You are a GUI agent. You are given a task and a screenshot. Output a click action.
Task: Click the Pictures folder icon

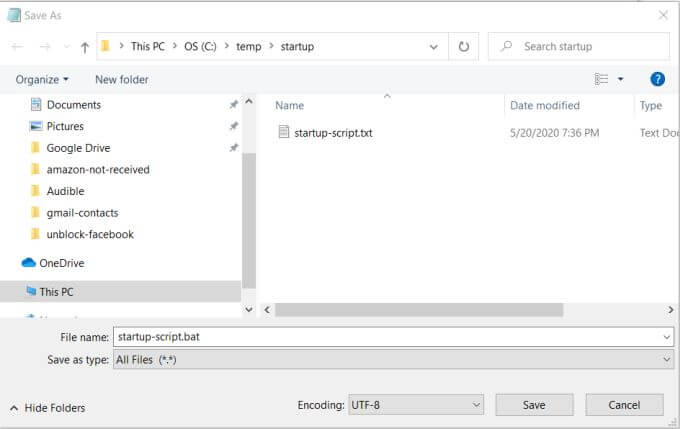pos(36,126)
